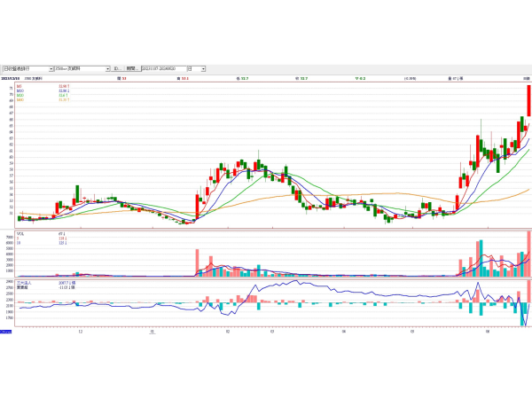This screenshot has width=532, height=399.
Task: Click the blue label in bottom-left corner
Action: click(x=6, y=332)
